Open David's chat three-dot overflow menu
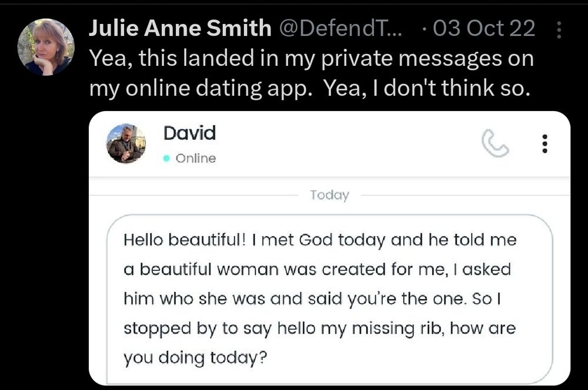The image size is (588, 390). point(544,144)
